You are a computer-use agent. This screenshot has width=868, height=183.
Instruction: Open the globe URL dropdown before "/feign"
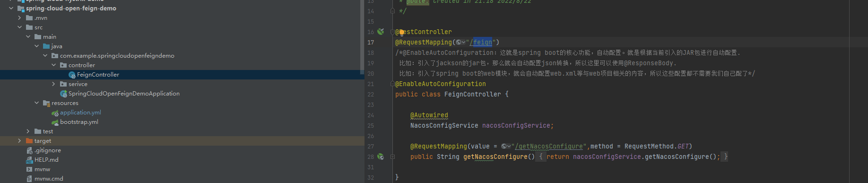point(460,42)
